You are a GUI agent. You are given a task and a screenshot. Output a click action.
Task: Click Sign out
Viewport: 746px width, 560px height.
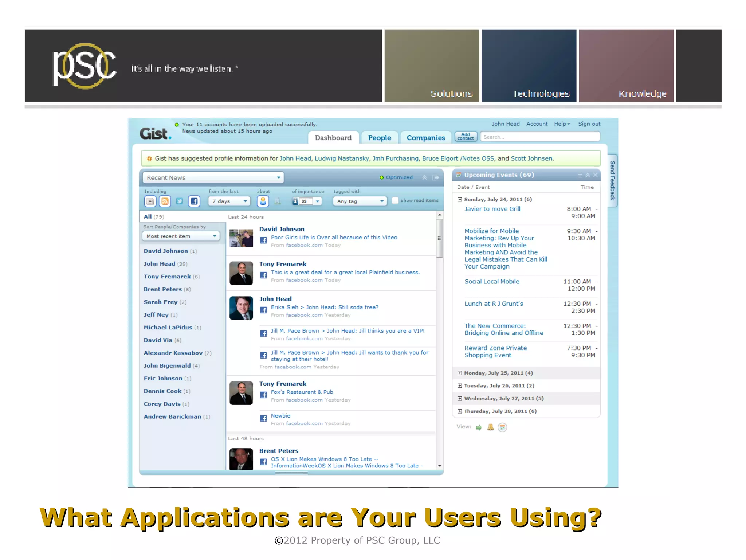[589, 124]
